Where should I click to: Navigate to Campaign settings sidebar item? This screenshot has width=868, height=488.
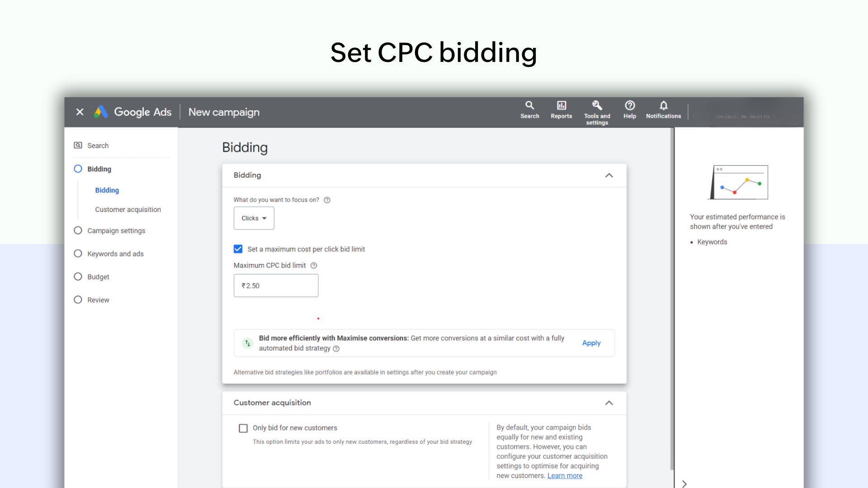116,230
